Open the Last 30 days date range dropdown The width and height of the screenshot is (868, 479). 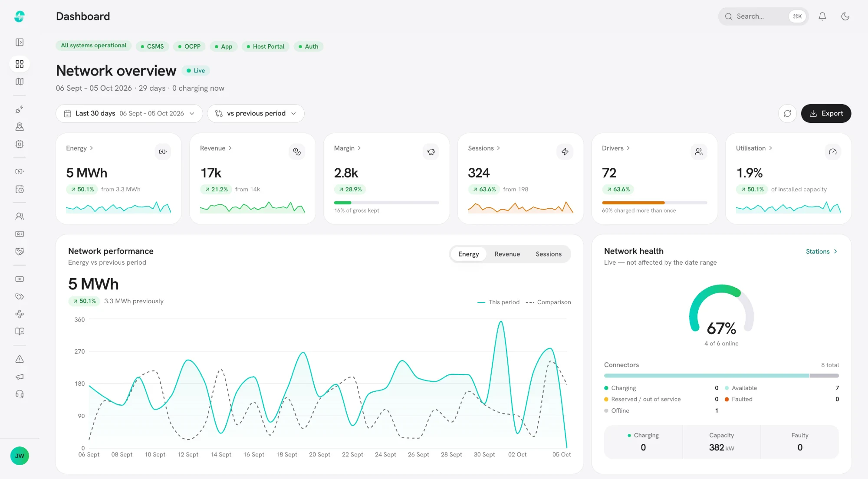129,113
